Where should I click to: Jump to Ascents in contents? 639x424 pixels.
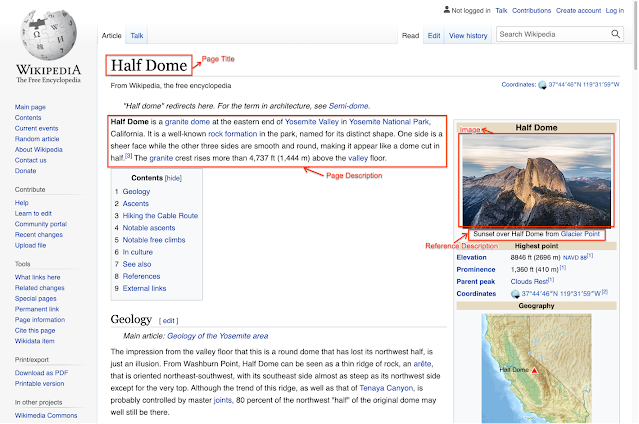click(136, 203)
